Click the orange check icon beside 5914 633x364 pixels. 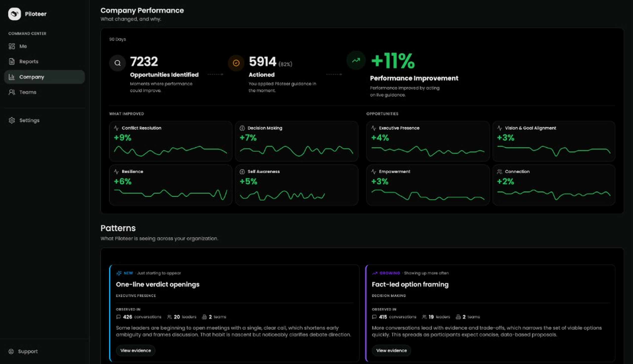coord(236,63)
